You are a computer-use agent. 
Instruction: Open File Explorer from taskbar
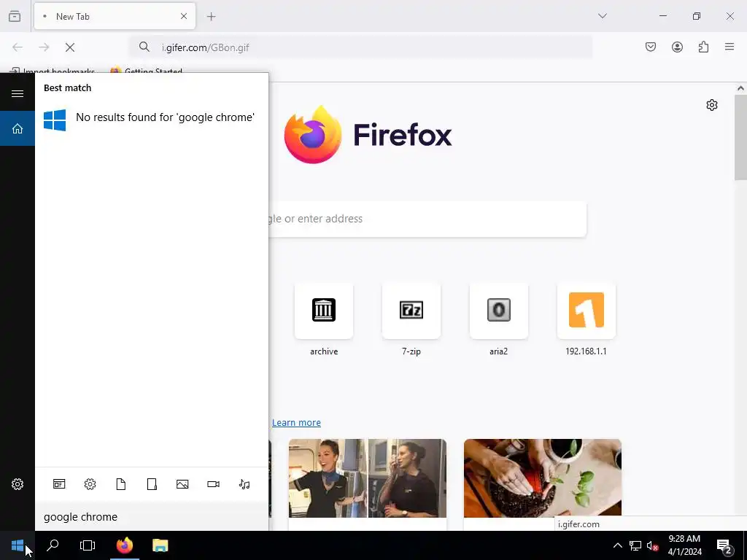pos(160,545)
